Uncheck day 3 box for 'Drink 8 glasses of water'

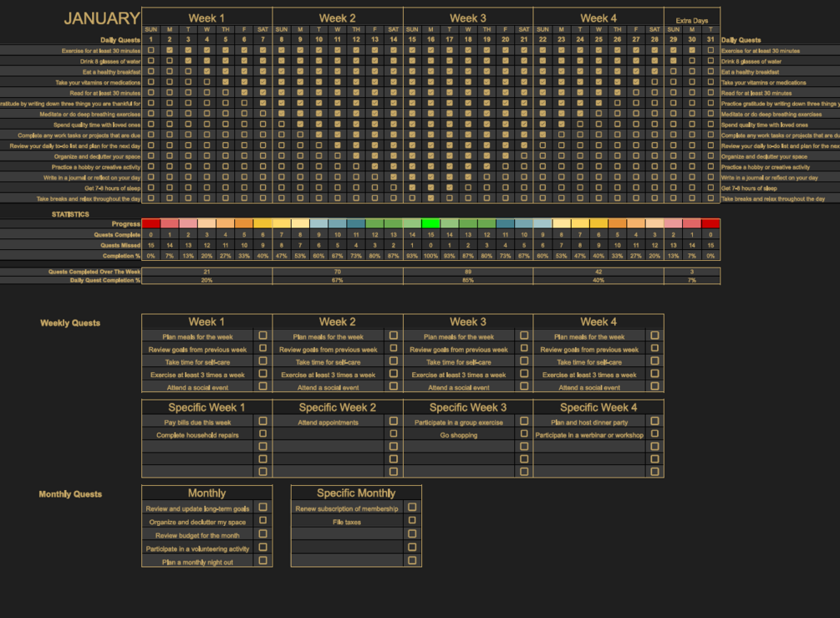(x=188, y=60)
